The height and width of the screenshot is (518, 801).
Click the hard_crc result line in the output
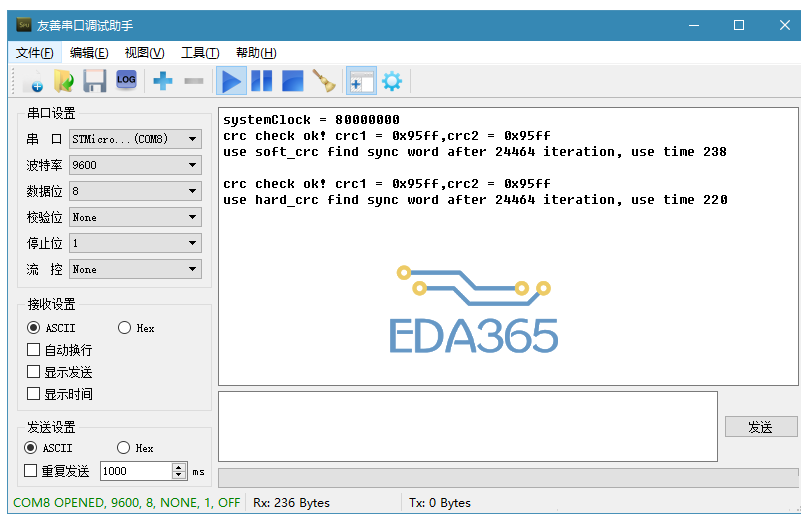475,200
